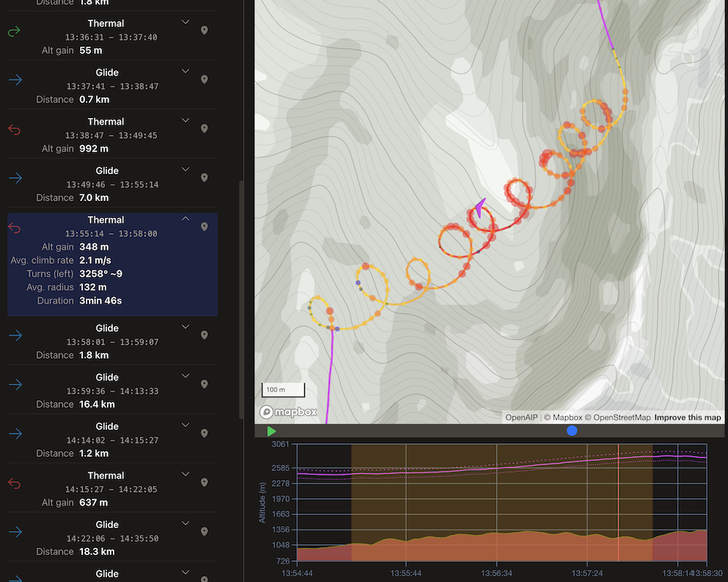
Task: Click the orange cursor line in altitude chart
Action: point(618,503)
